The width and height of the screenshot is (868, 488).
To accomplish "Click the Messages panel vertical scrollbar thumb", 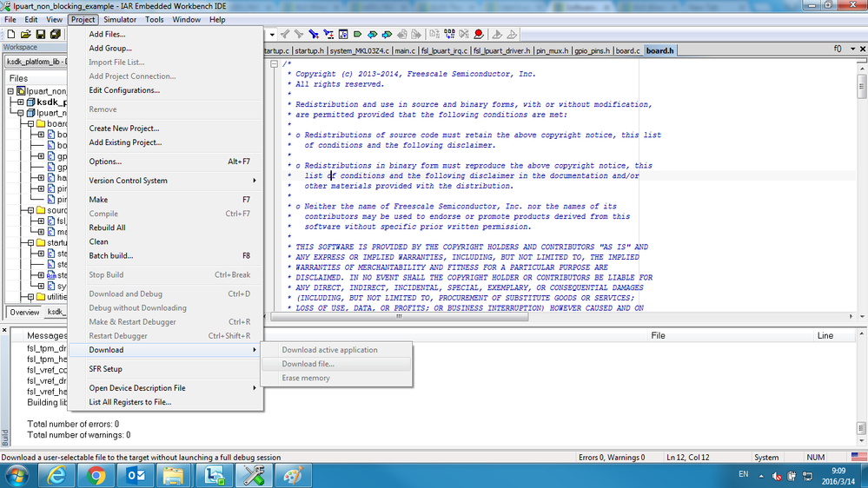I will pyautogui.click(x=861, y=428).
